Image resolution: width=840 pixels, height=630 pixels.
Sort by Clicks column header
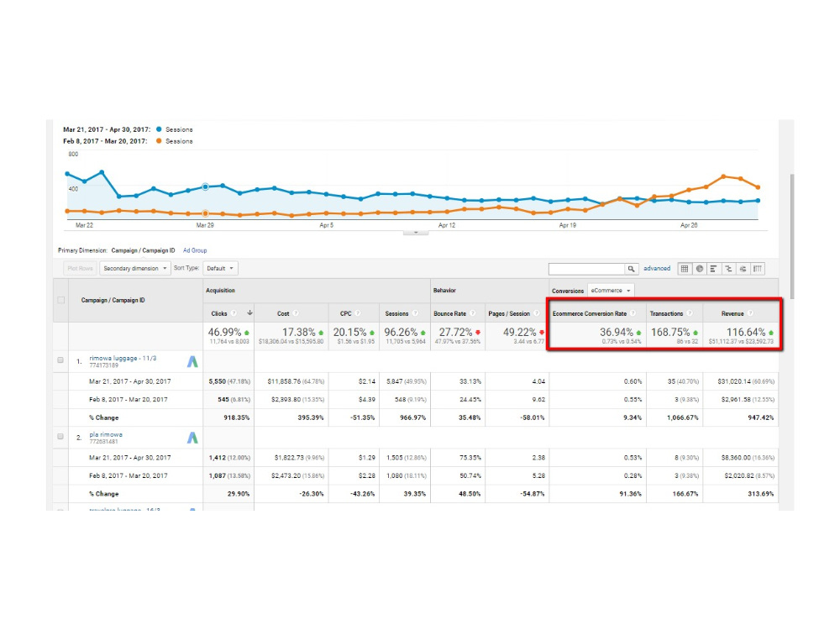coord(219,313)
